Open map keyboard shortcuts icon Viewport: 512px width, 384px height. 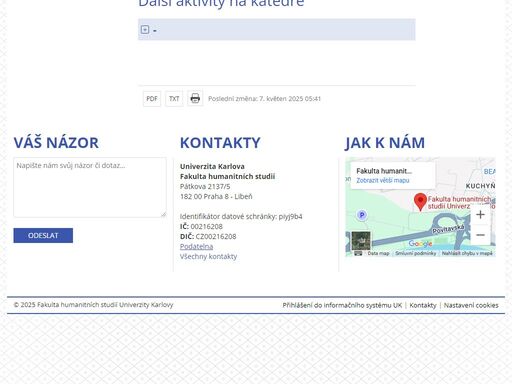pyautogui.click(x=358, y=253)
